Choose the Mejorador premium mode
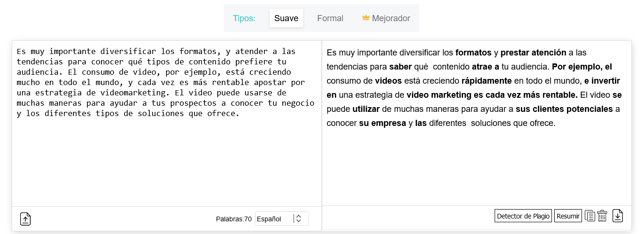Viewport: 644px width, 234px height. [391, 18]
